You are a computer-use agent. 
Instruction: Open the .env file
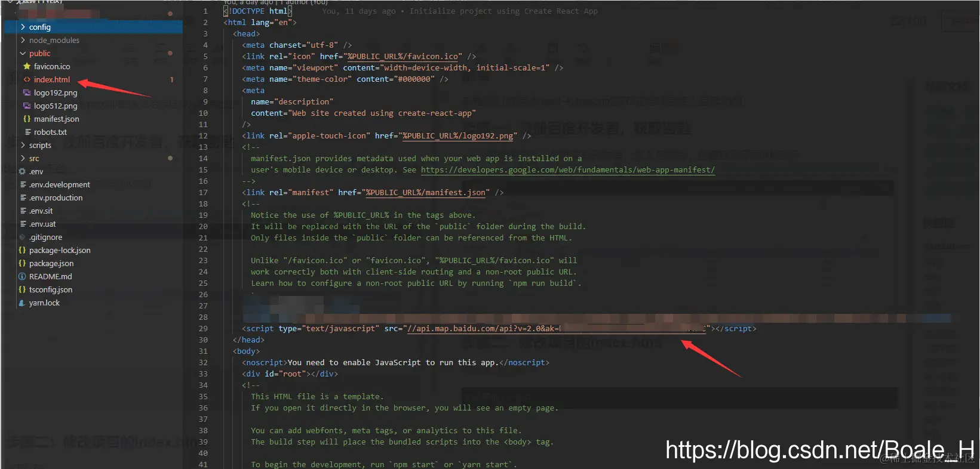pyautogui.click(x=36, y=171)
